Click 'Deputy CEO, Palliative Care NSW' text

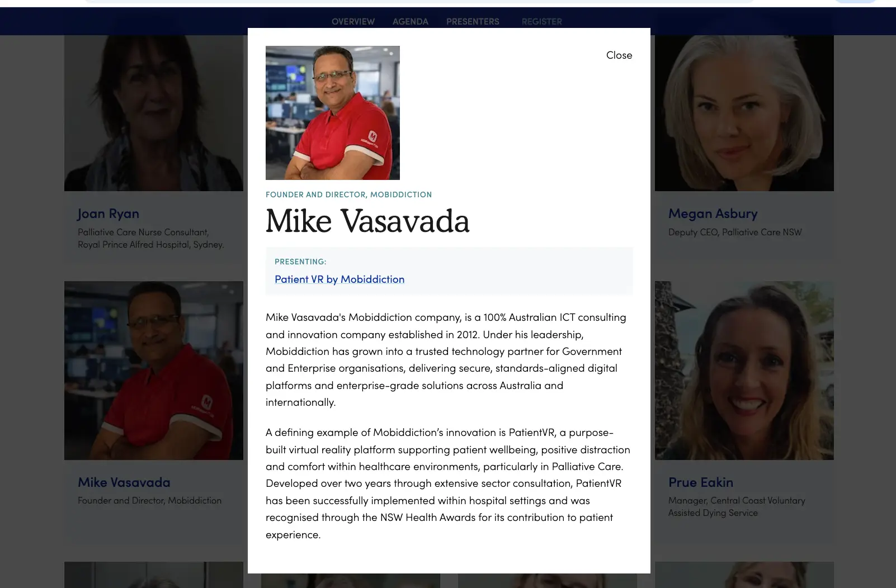[735, 232]
